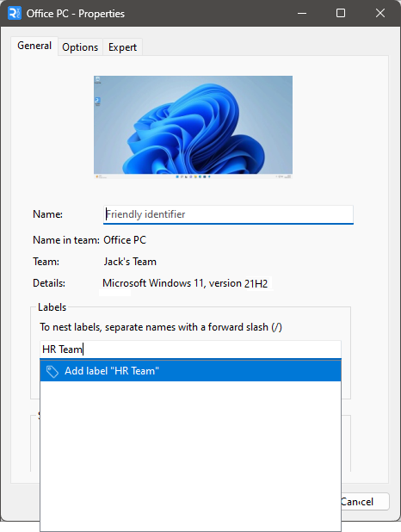
Task: Choose the Add label "HR Team" suggestion
Action: coord(190,371)
